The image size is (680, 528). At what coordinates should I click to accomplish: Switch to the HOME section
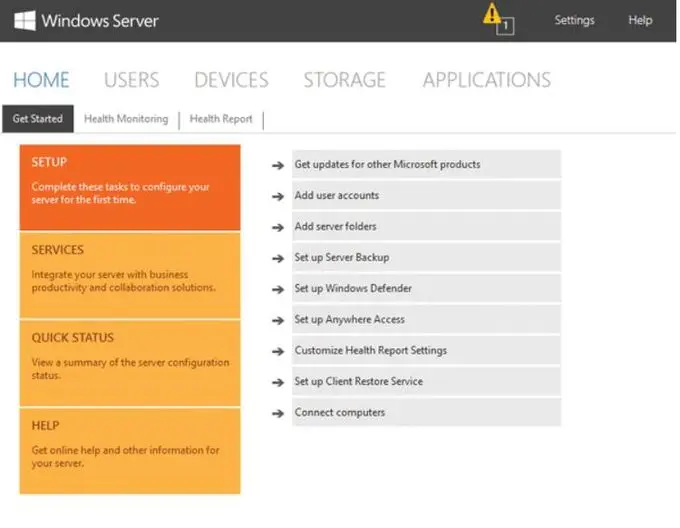[41, 80]
